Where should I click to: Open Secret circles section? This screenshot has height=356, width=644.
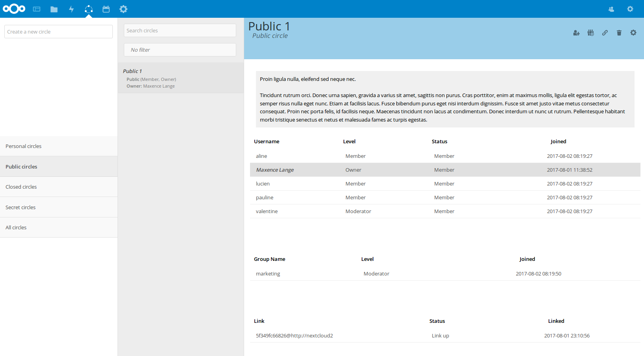(59, 207)
